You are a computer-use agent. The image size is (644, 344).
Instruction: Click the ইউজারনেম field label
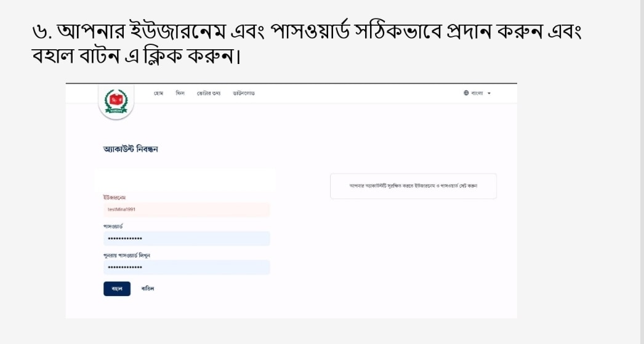(x=115, y=198)
